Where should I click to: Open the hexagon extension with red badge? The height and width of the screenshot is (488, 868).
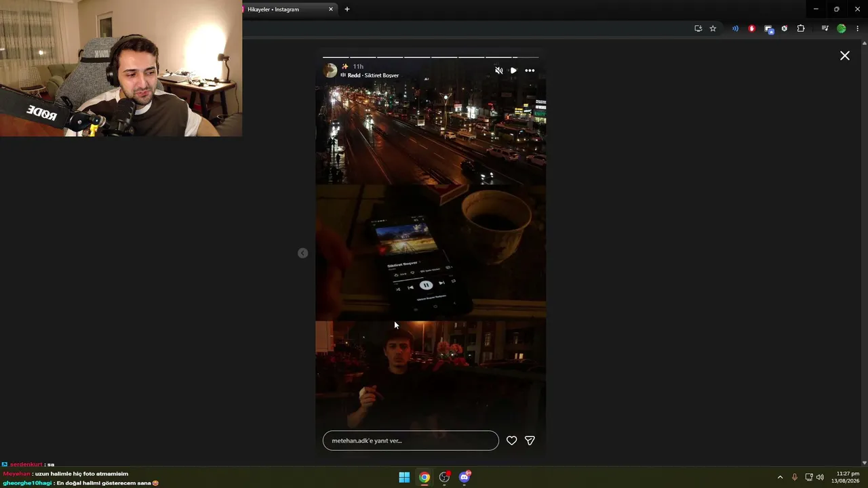point(785,28)
